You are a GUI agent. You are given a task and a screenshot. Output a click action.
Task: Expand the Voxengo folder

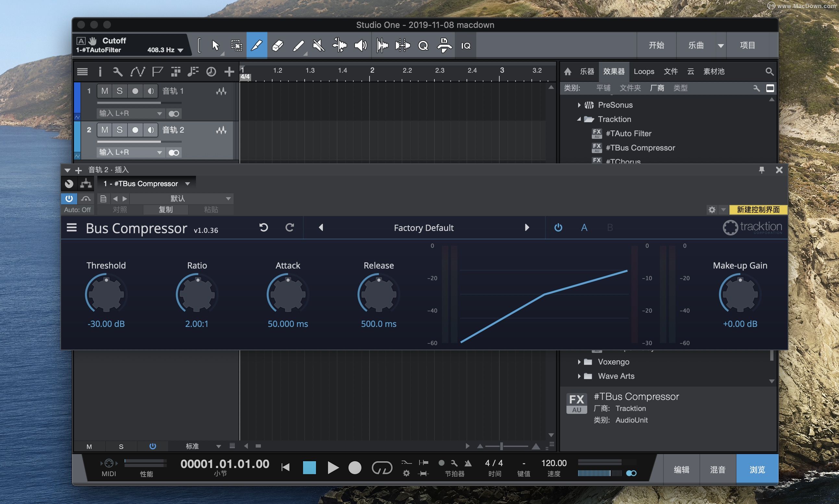tap(579, 362)
